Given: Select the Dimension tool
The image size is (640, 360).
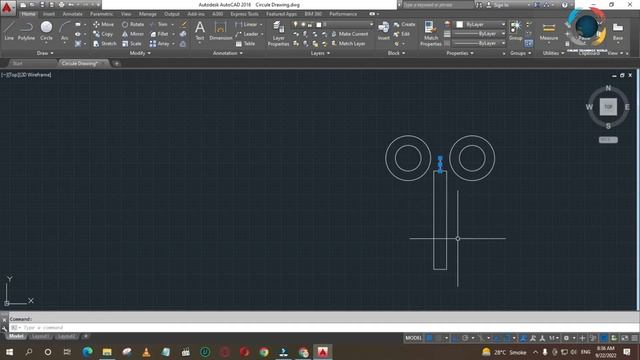Looking at the screenshot, I should [220, 31].
